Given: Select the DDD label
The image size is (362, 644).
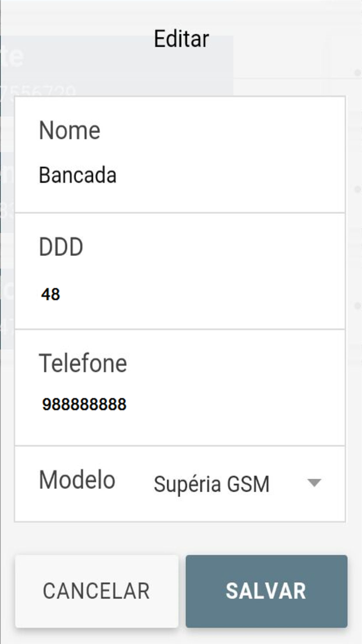Looking at the screenshot, I should coord(61,247).
